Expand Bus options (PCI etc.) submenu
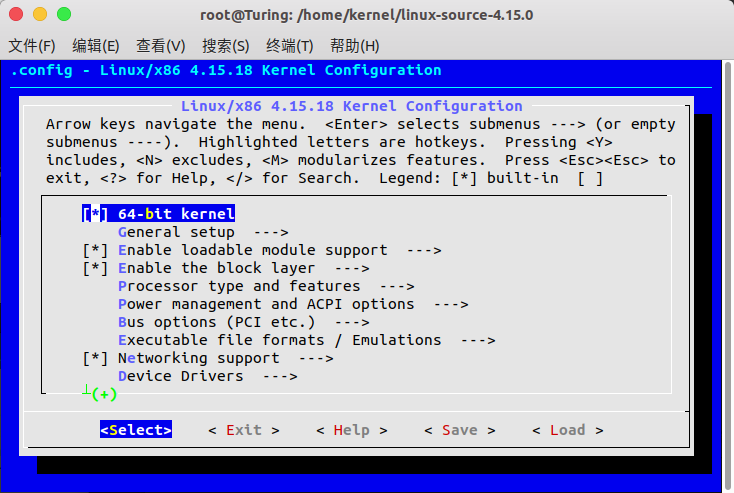The height and width of the screenshot is (493, 734). 243,322
